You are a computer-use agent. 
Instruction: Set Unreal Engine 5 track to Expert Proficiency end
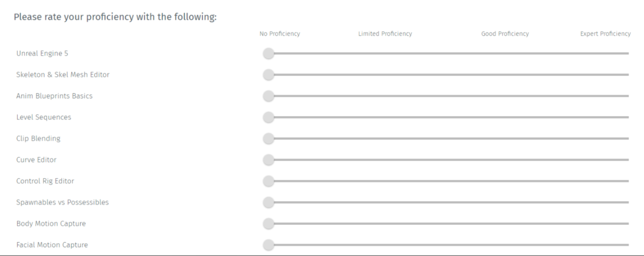[x=628, y=54]
